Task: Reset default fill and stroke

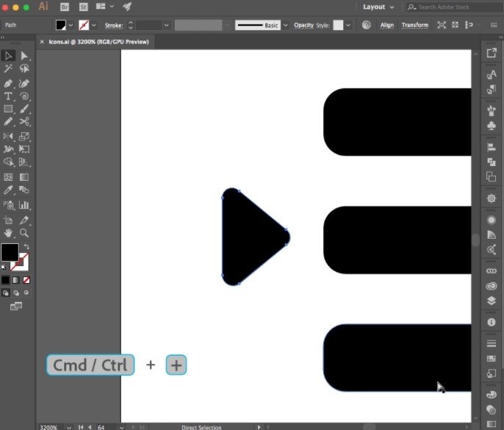Action: (4, 268)
